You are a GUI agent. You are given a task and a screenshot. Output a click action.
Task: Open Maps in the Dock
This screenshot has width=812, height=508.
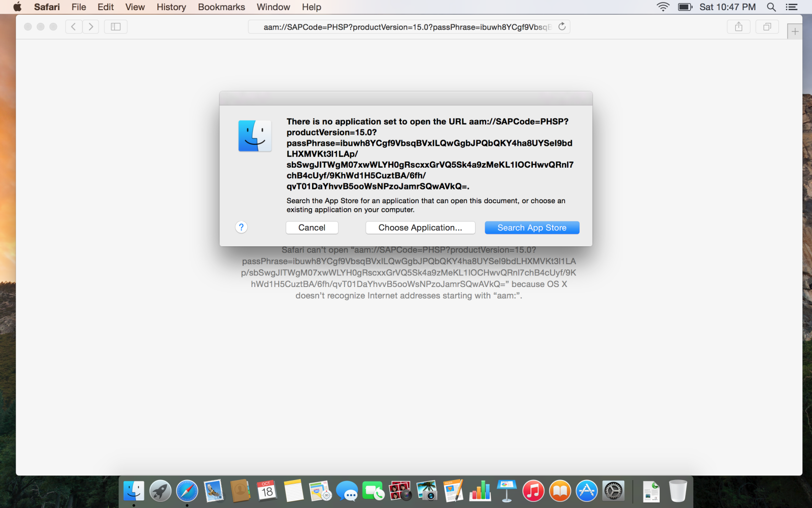[320, 491]
